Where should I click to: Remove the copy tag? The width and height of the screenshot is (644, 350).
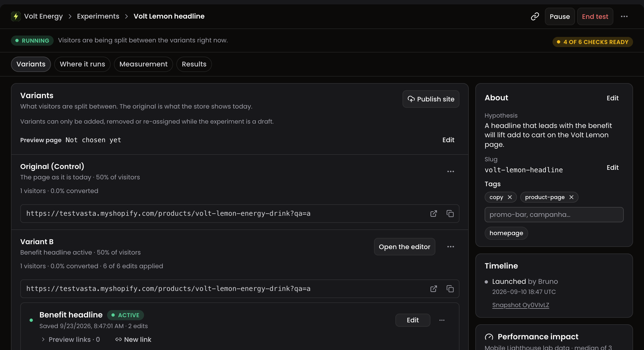click(x=510, y=197)
